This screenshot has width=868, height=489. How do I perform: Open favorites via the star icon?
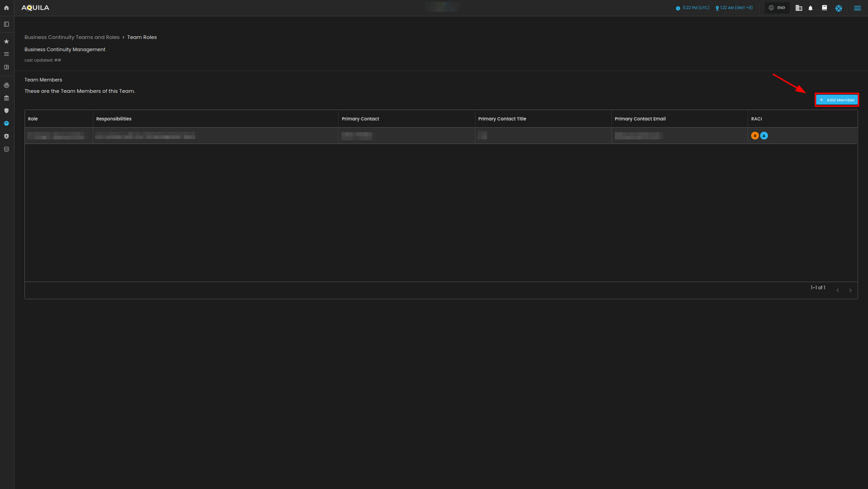6,42
